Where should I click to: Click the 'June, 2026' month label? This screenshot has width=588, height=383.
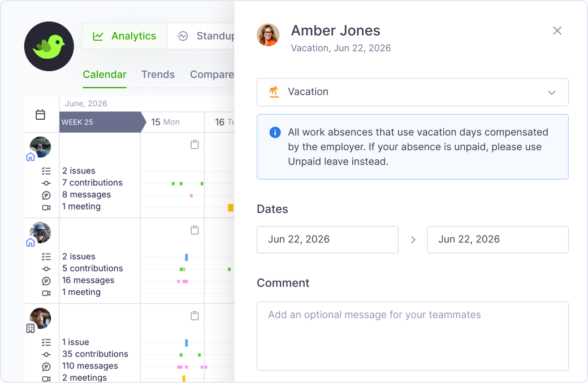coord(86,103)
